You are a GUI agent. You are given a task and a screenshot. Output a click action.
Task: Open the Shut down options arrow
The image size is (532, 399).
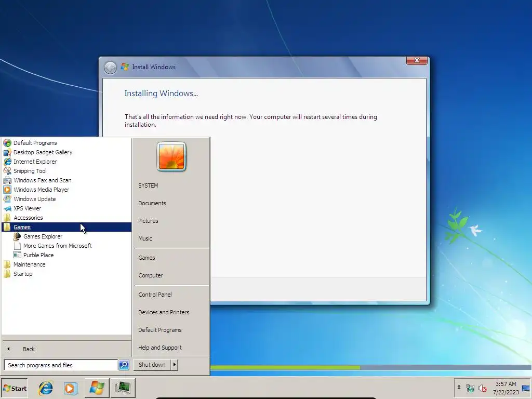(x=175, y=365)
